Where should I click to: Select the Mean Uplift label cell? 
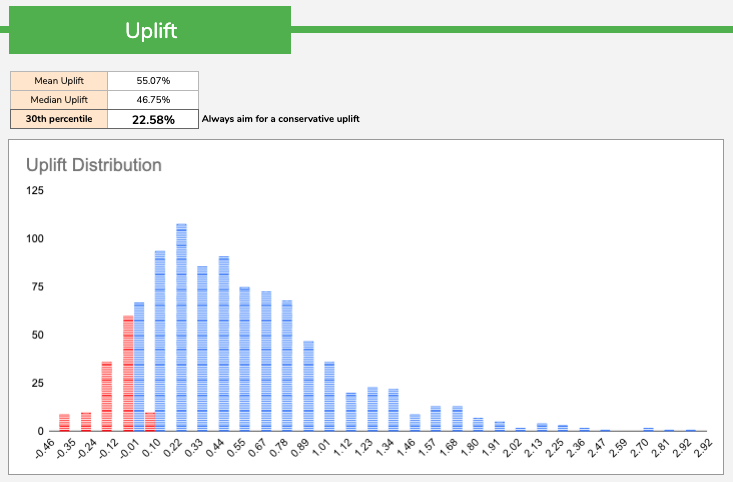pos(59,81)
